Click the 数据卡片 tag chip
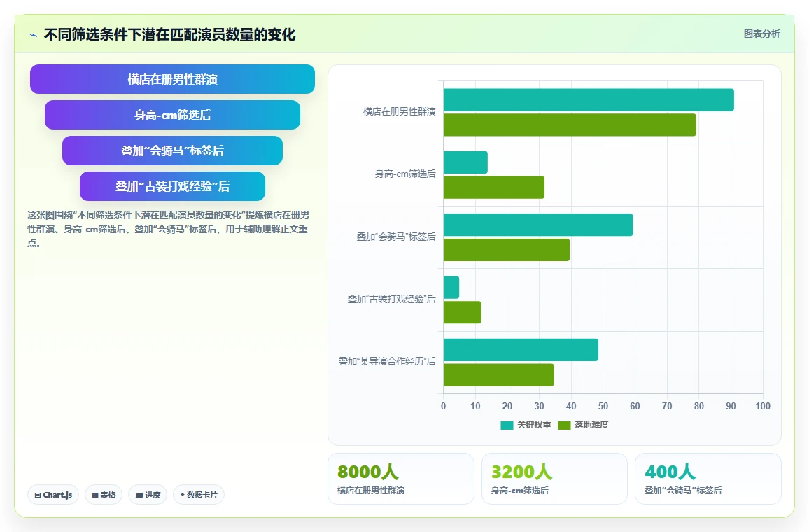 (199, 495)
